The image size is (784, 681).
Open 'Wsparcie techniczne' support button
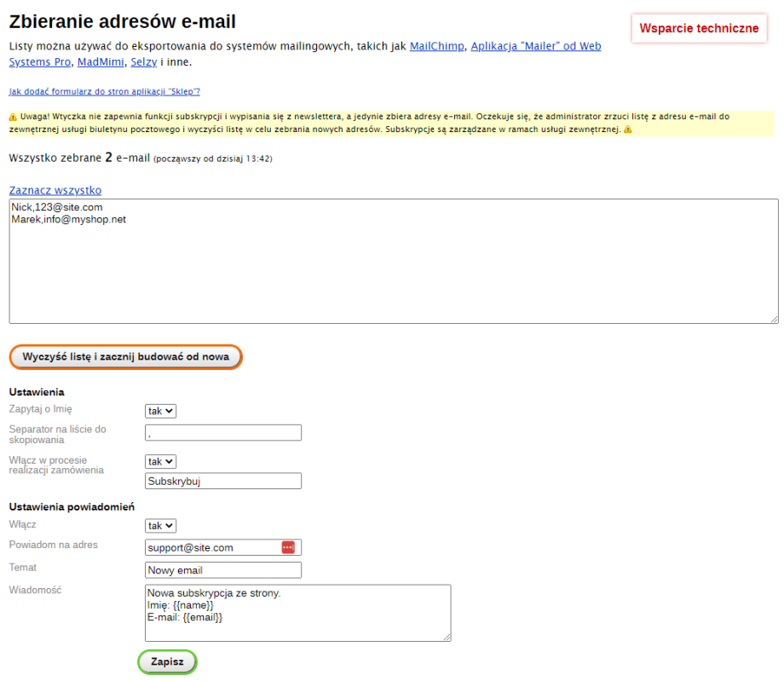click(699, 28)
